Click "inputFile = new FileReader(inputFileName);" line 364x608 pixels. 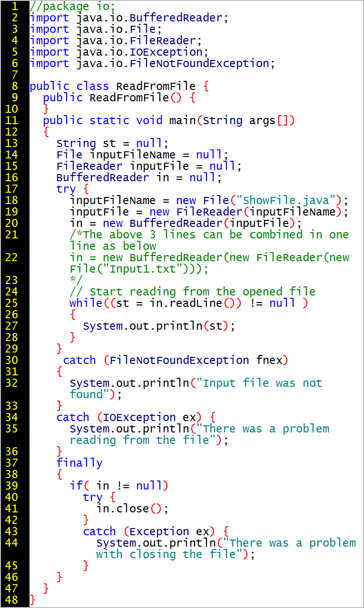209,212
